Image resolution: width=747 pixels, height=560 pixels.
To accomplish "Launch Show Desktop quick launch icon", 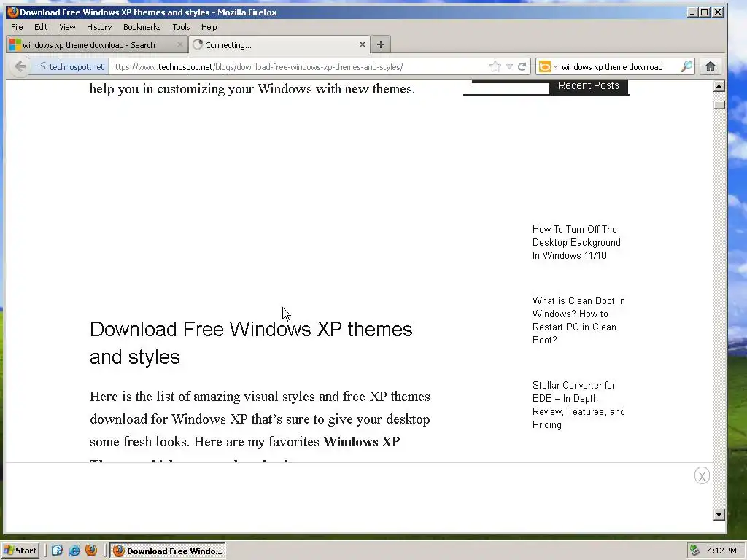I will pos(57,551).
